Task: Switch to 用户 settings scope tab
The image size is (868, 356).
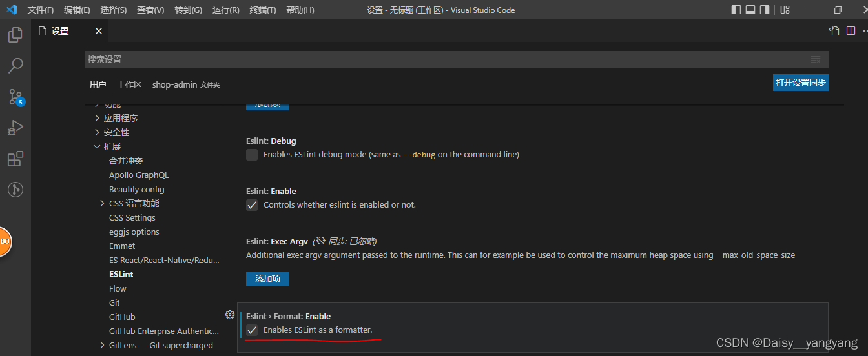Action: click(98, 84)
